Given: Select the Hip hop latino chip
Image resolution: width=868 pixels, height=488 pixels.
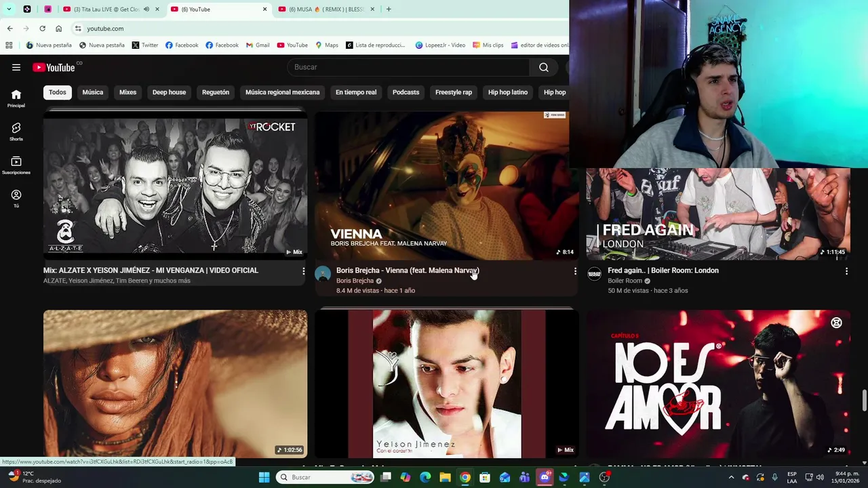Looking at the screenshot, I should click(x=508, y=92).
